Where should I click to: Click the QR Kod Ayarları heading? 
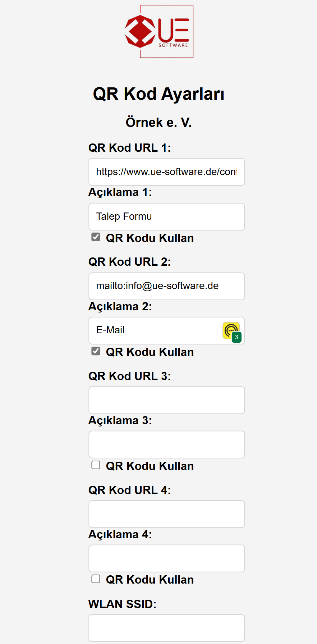[x=158, y=94]
